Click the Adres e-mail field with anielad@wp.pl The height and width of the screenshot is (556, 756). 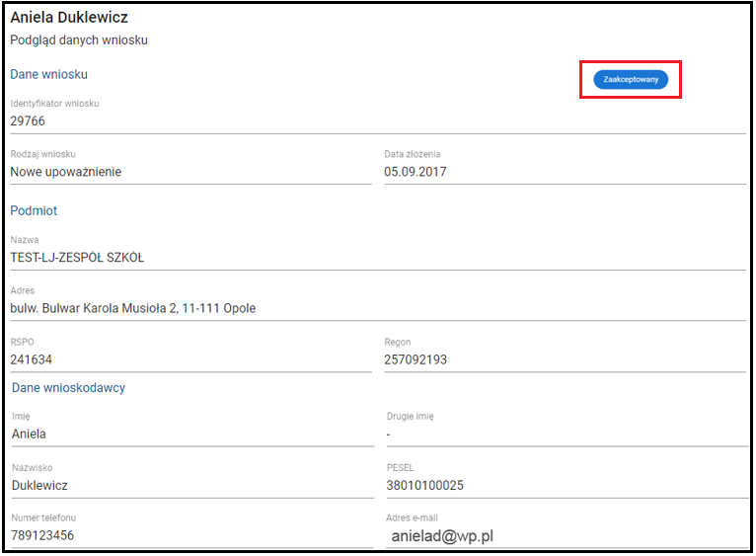click(566, 535)
